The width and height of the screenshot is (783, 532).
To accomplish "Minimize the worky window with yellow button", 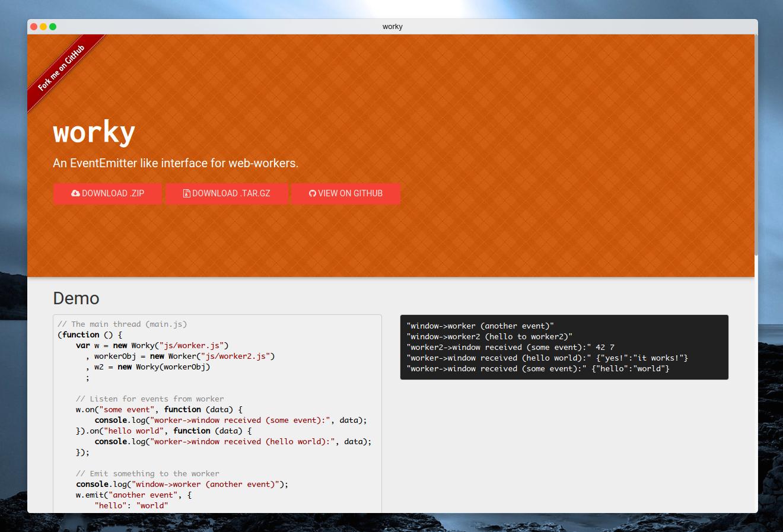I will click(x=43, y=27).
